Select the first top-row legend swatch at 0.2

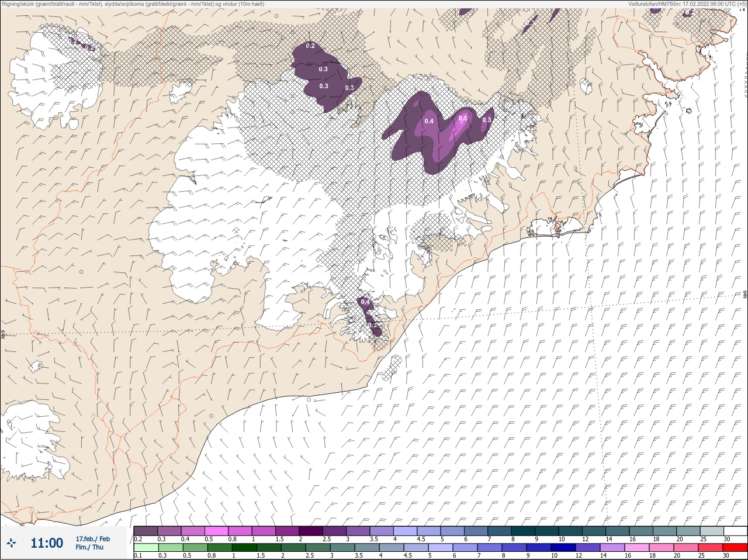pyautogui.click(x=146, y=531)
